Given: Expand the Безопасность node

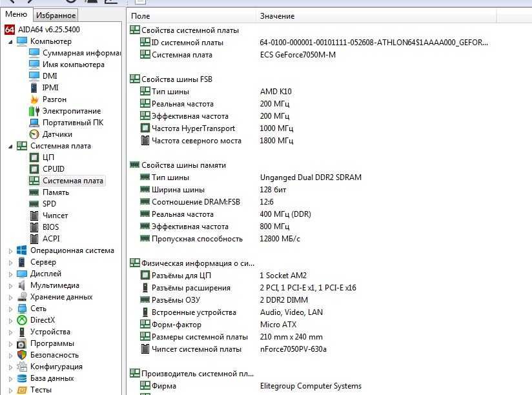Looking at the screenshot, I should click(x=10, y=356).
